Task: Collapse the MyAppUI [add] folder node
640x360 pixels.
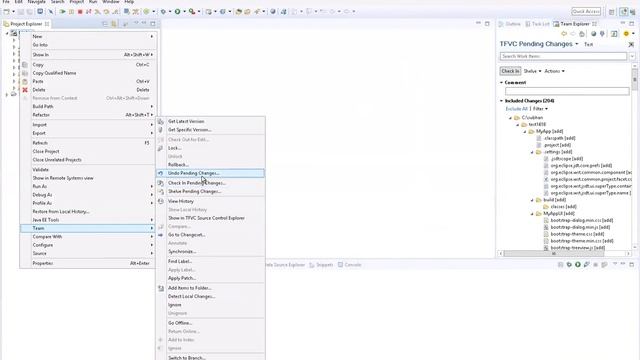Action: click(532, 214)
